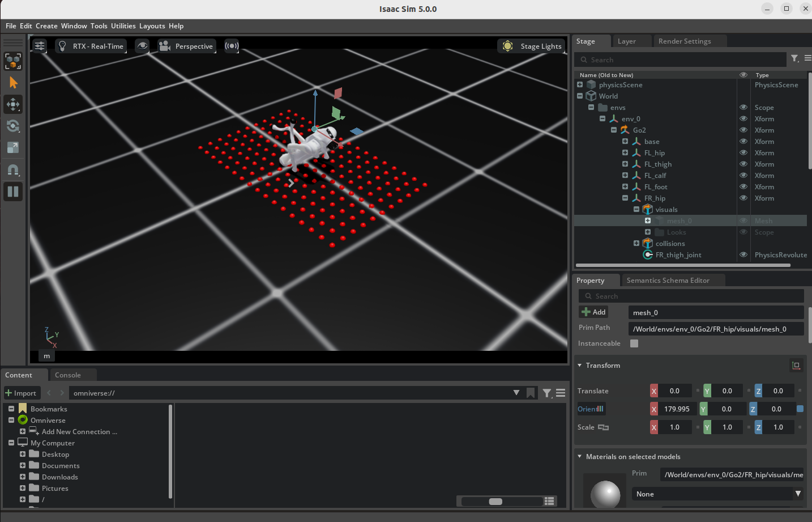Open Semantics Schema Editor tab
This screenshot has height=522, width=812.
coord(668,281)
